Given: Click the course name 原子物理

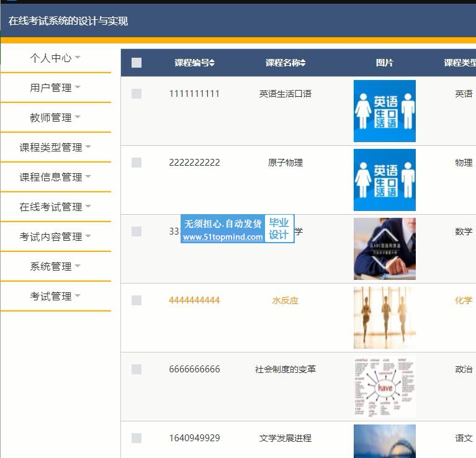Looking at the screenshot, I should click(x=285, y=163).
